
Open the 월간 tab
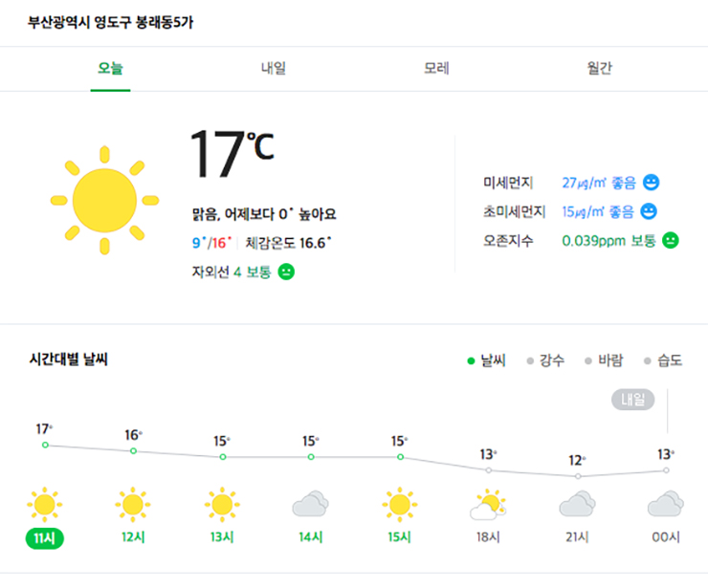click(600, 69)
